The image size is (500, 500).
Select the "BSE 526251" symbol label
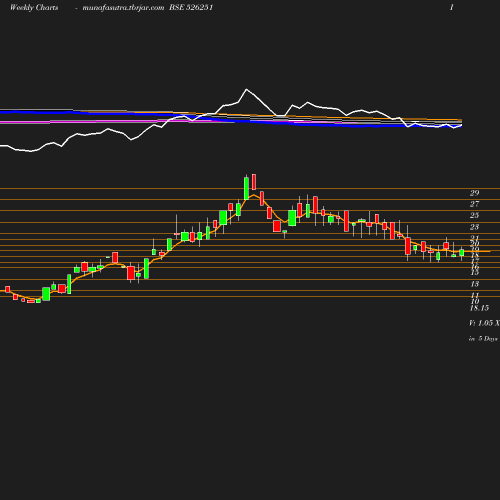coord(191,7)
